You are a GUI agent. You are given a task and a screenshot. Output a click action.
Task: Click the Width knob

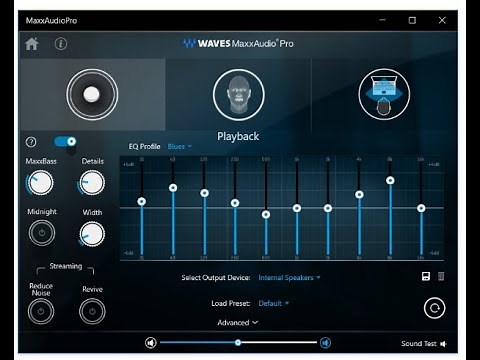[92, 234]
